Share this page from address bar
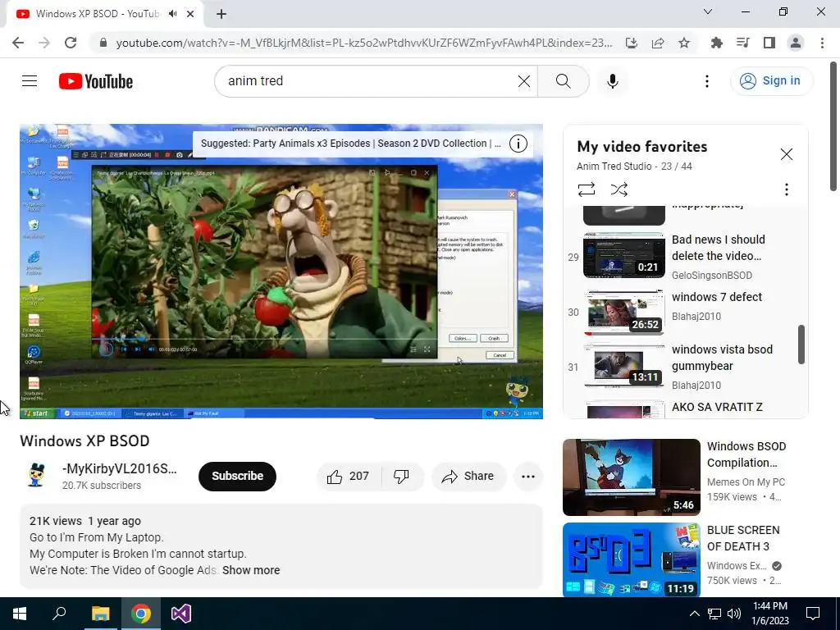The height and width of the screenshot is (630, 840). pyautogui.click(x=658, y=43)
